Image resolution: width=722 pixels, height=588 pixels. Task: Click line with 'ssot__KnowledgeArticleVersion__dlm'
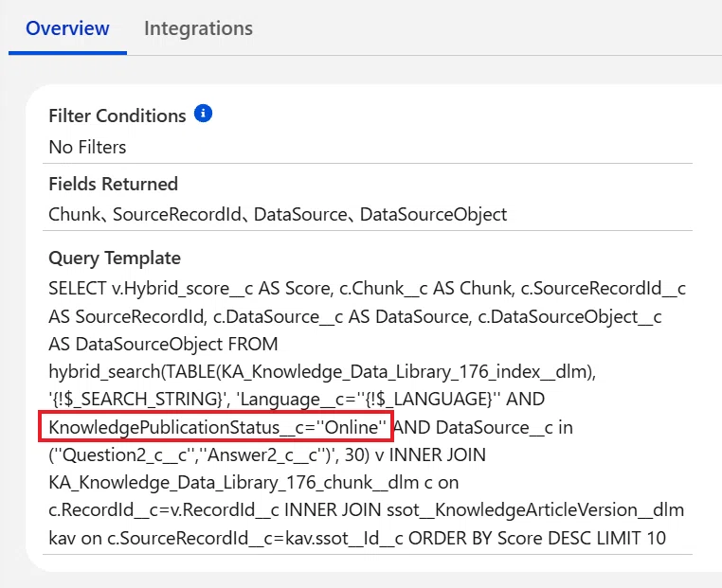tap(366, 510)
